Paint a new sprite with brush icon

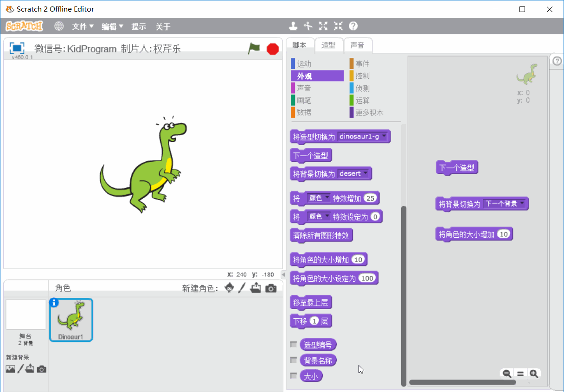(x=242, y=288)
